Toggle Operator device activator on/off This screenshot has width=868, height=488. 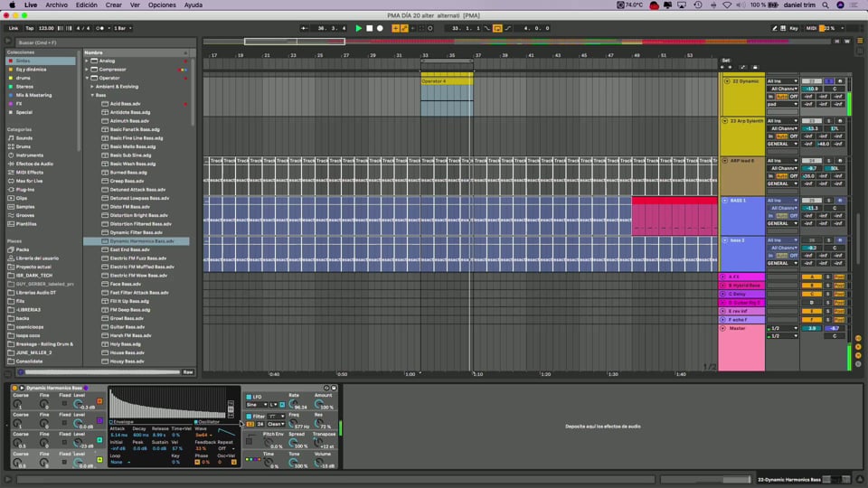tap(14, 388)
